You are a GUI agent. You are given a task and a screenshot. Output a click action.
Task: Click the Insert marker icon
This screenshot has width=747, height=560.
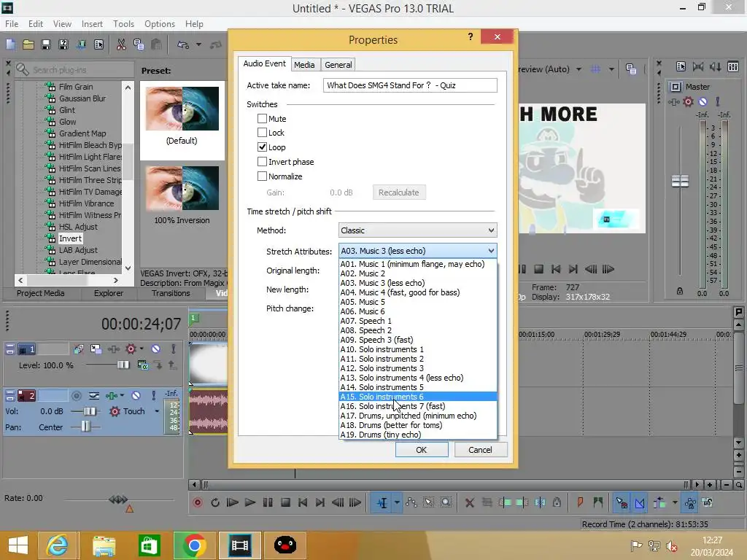(x=580, y=502)
